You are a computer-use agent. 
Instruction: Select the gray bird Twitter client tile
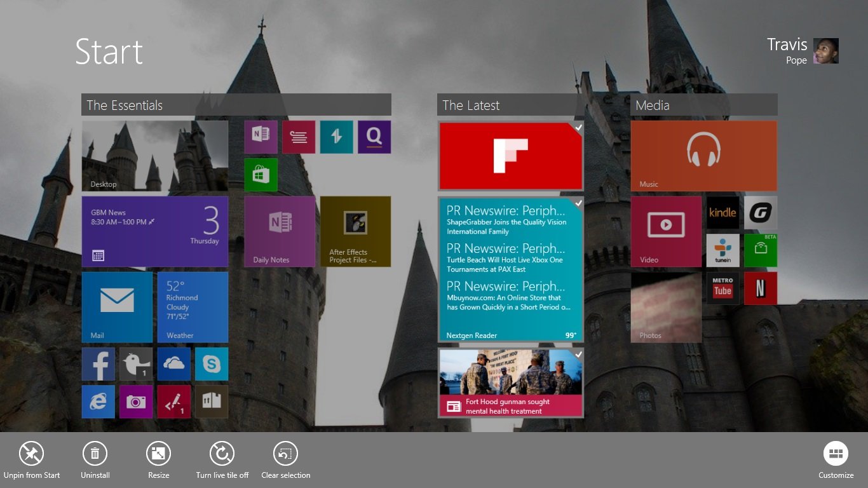click(136, 364)
